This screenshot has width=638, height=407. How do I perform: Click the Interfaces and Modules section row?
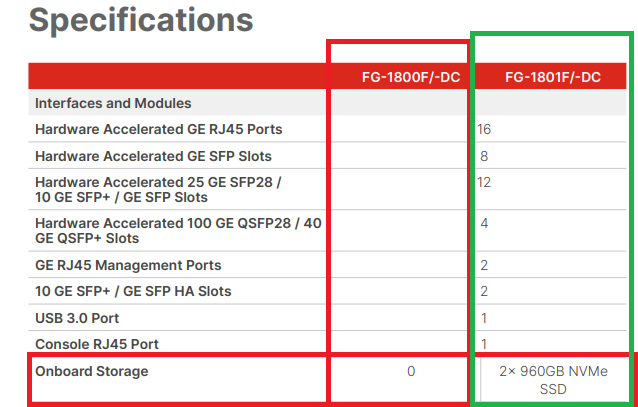coord(113,103)
